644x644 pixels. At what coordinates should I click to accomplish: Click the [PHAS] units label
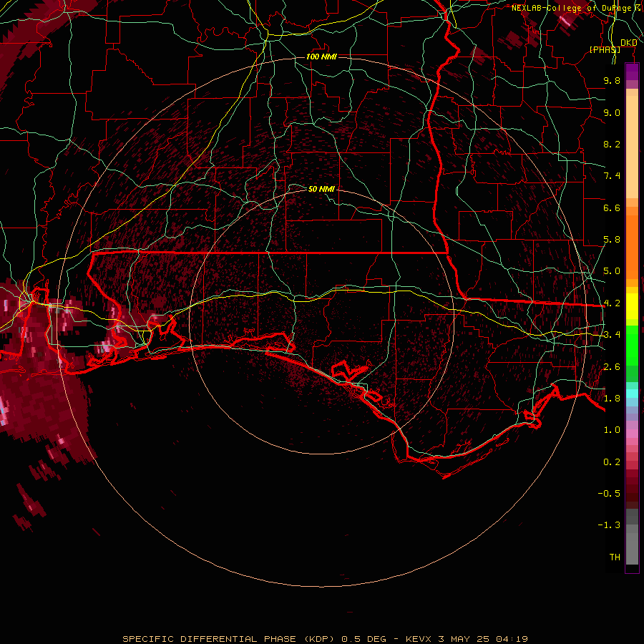605,49
